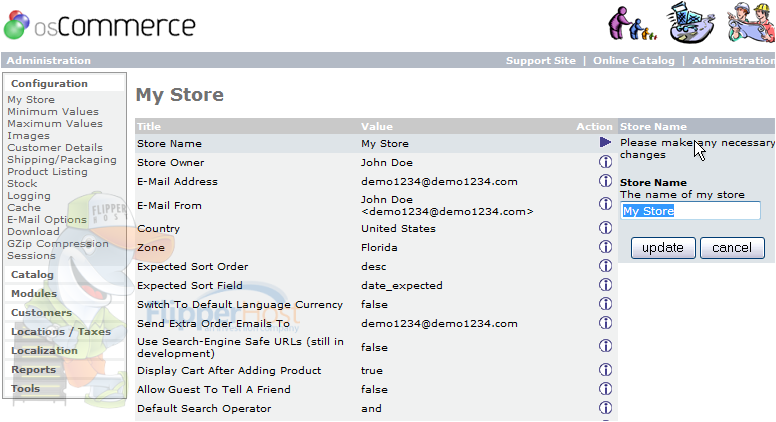Click info icon for Display Cart After Adding Product
Viewport: 776px width, 422px height.
click(x=605, y=370)
